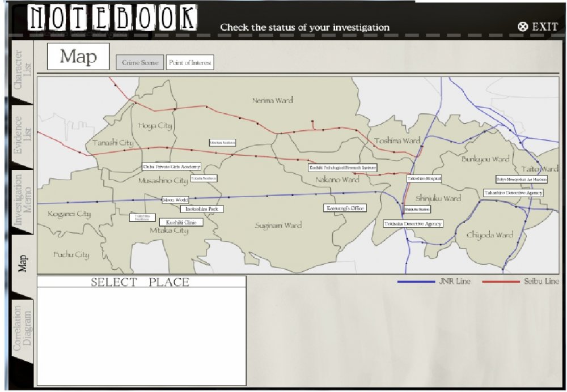Exit the notebook screen
This screenshot has height=392, width=567.
[538, 27]
